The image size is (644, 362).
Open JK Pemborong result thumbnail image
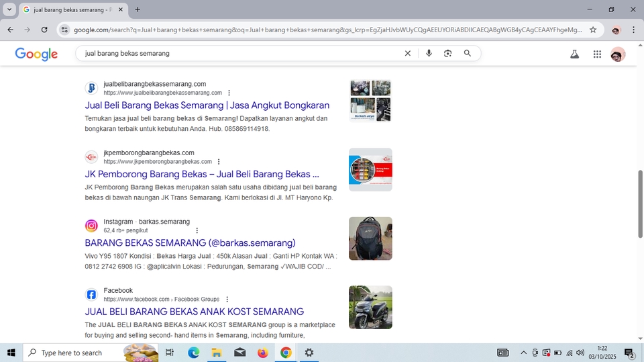point(370,169)
